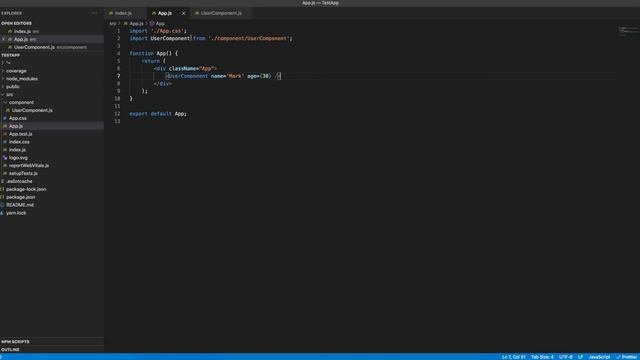Screen dimensions: 640x360
Task: Change Tab Size: 4 indentation setting
Action: point(542,357)
